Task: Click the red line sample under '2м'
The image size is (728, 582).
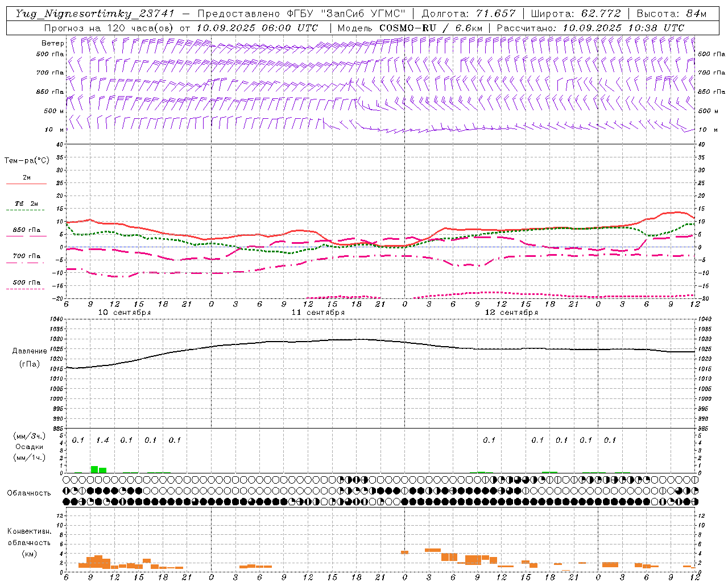Action: [26, 184]
